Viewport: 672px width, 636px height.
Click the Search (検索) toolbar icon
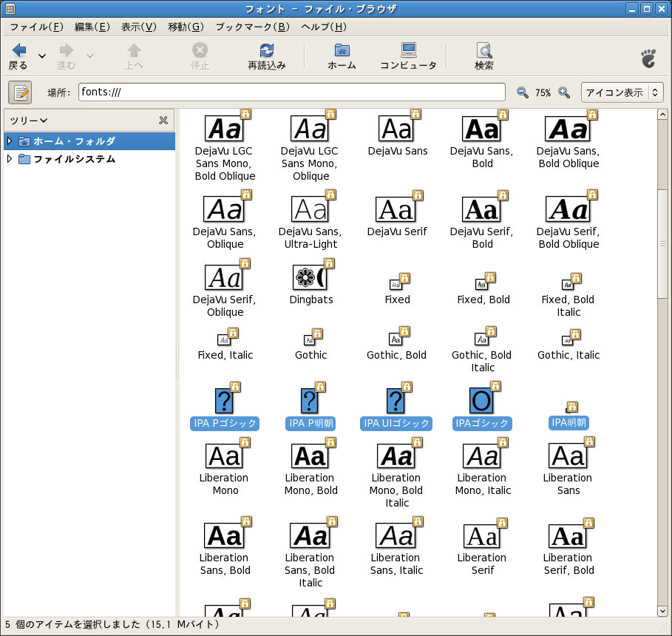[x=484, y=50]
